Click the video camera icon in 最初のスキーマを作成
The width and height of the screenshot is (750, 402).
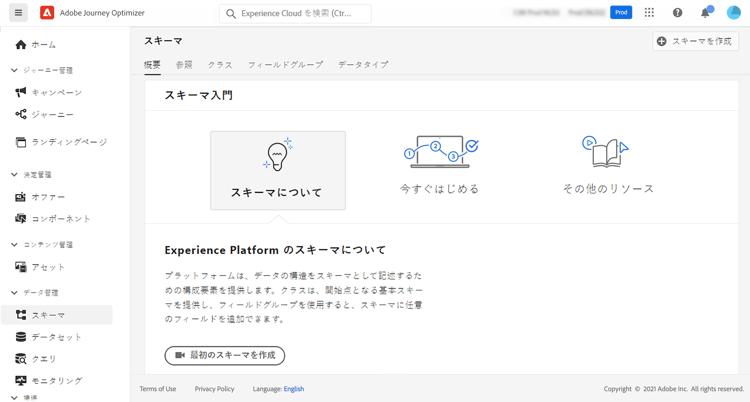(180, 355)
